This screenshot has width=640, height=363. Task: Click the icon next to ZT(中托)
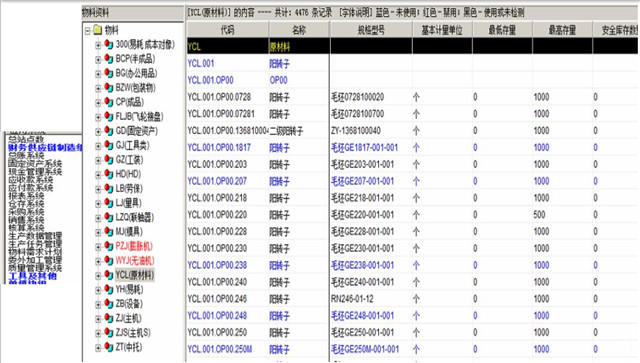click(x=109, y=347)
